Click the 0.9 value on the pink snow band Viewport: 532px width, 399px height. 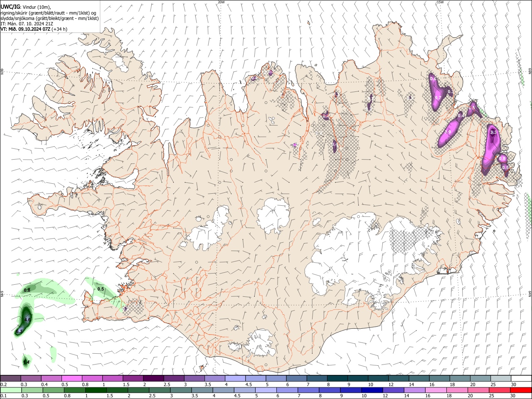[448, 132]
